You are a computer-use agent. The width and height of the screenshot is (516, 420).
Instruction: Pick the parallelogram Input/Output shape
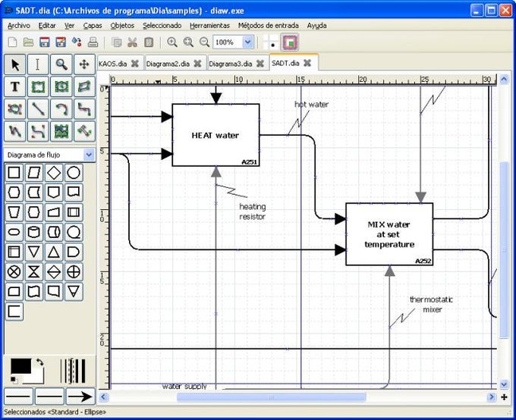[x=34, y=173]
